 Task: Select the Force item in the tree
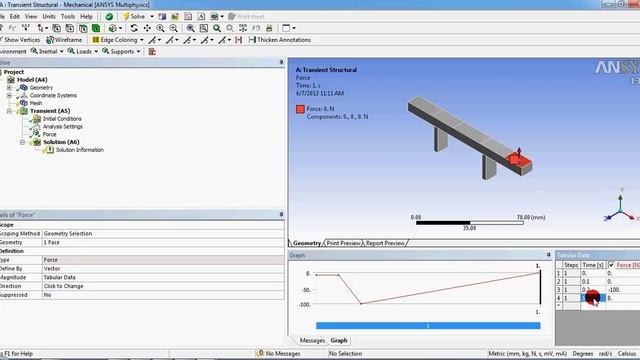[x=49, y=134]
